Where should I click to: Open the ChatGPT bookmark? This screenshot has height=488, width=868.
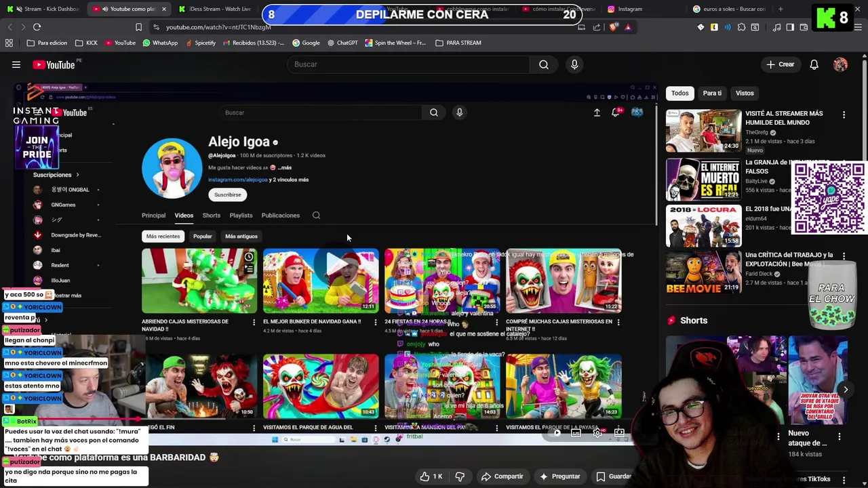point(342,43)
